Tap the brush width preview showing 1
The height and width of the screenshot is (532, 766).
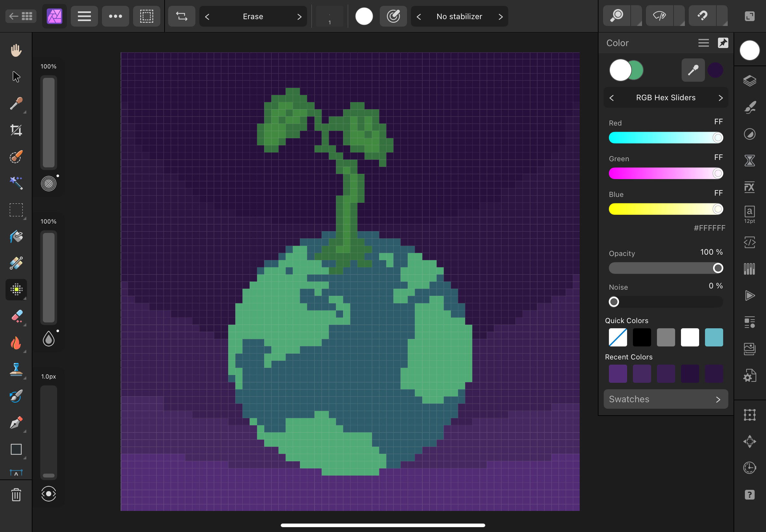(x=329, y=16)
